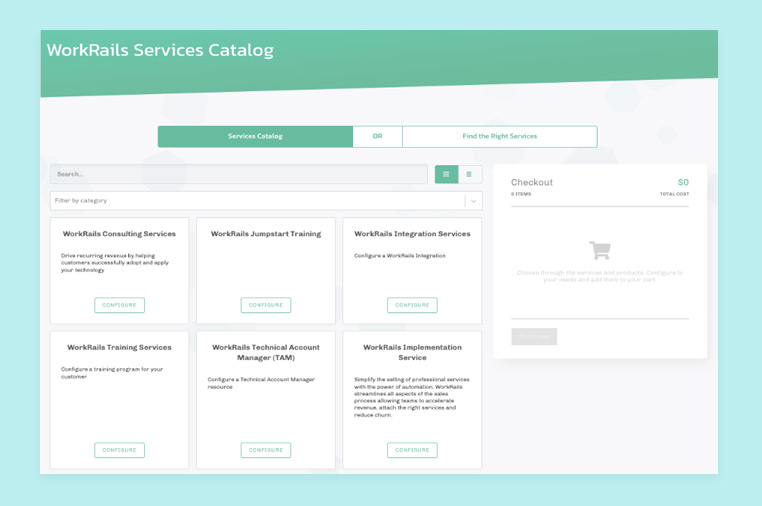Click 'Drive recurring revenue' description text
The width and height of the screenshot is (762, 506).
coord(115,263)
